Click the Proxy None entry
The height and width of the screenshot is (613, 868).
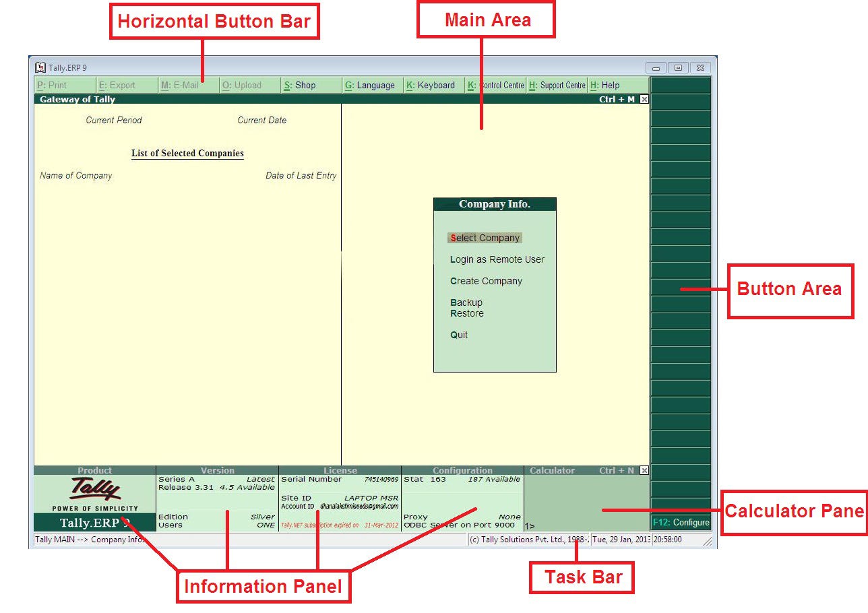click(x=462, y=517)
